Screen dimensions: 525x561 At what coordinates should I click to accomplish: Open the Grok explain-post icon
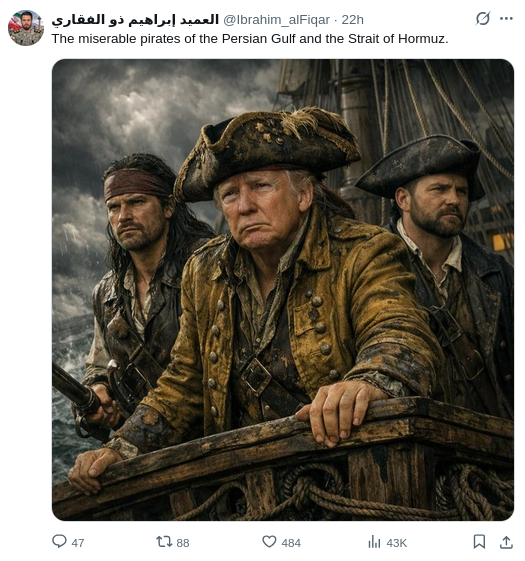click(482, 18)
